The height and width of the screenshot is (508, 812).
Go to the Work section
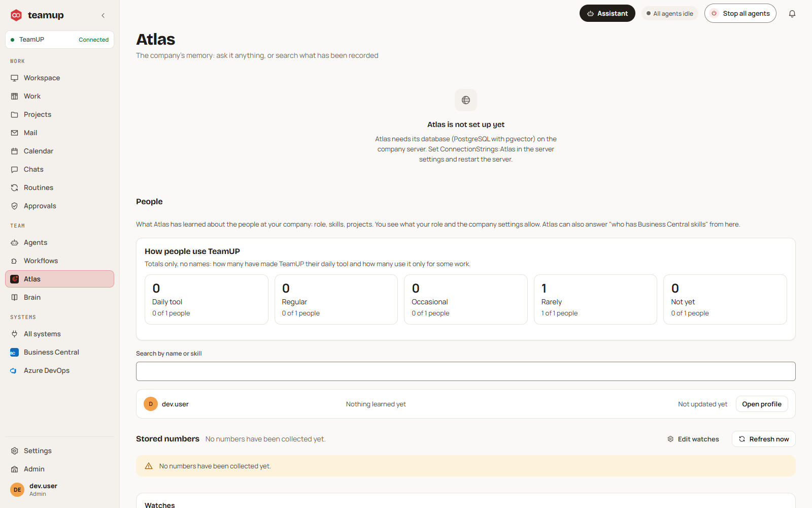[x=59, y=96]
